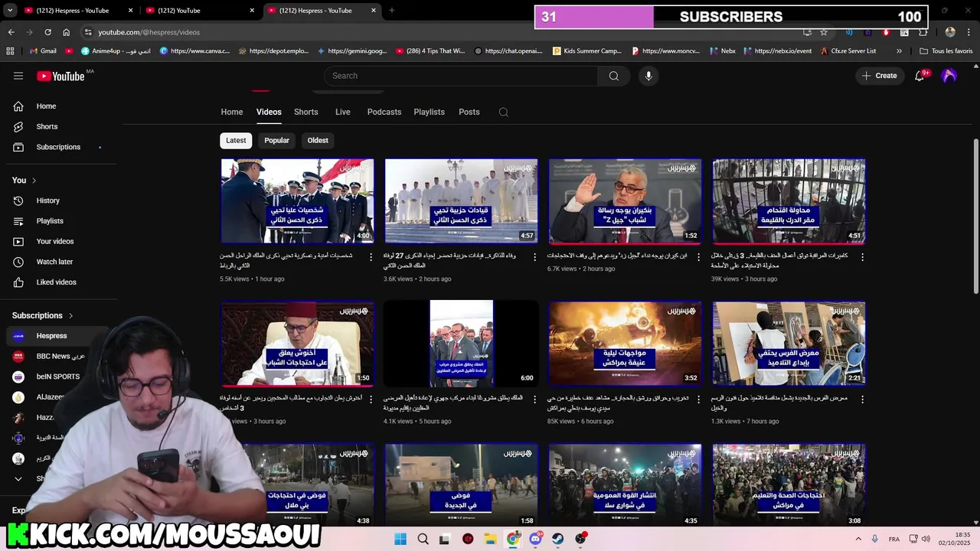The image size is (980, 551).
Task: Select the Videos tab
Action: (269, 112)
